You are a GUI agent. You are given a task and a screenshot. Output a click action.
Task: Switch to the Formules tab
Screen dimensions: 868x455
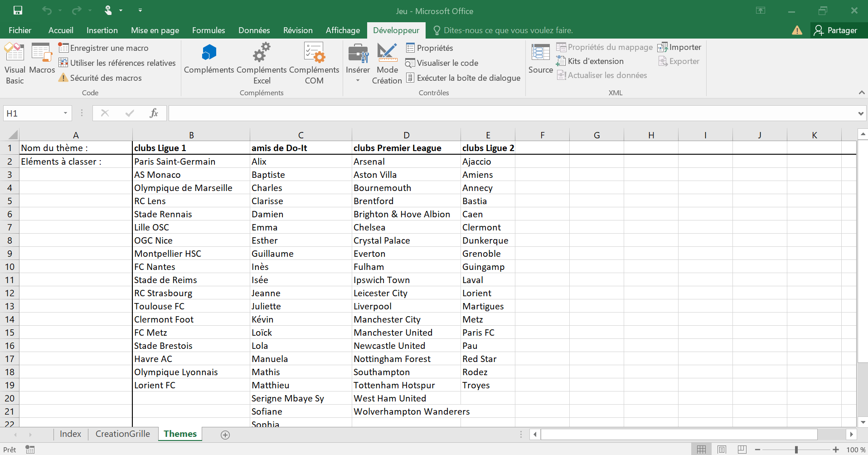[209, 30]
